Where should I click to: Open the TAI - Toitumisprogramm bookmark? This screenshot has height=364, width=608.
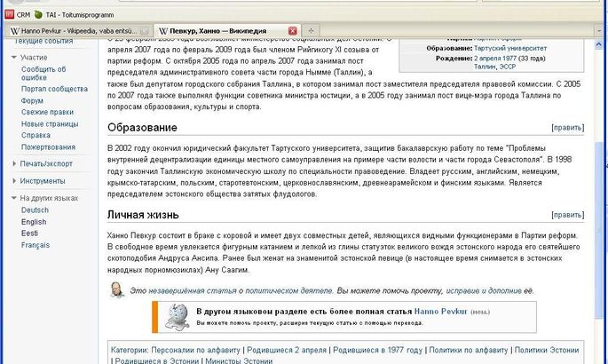[74, 15]
